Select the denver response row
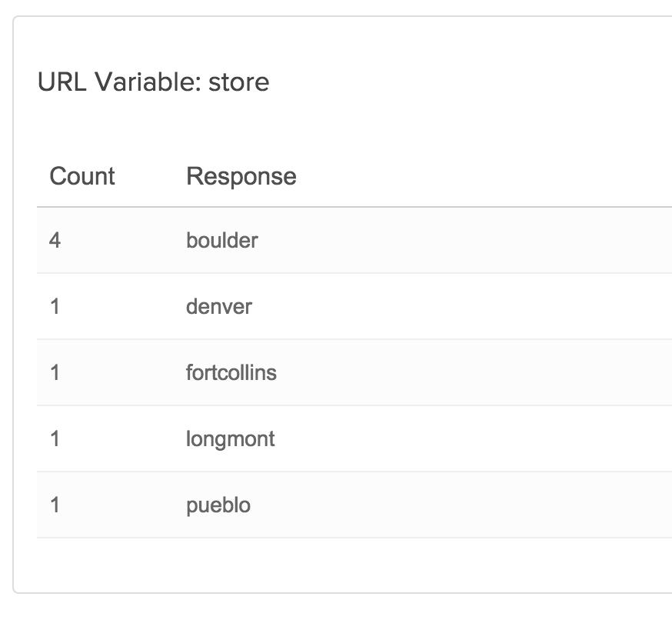672x620 pixels. [354, 307]
